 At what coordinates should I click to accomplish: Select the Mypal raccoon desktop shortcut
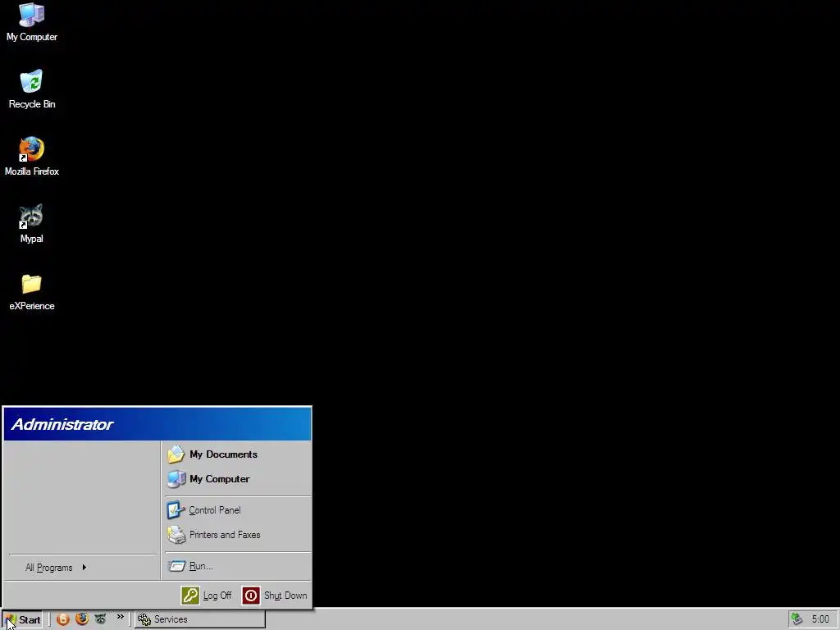pos(32,224)
